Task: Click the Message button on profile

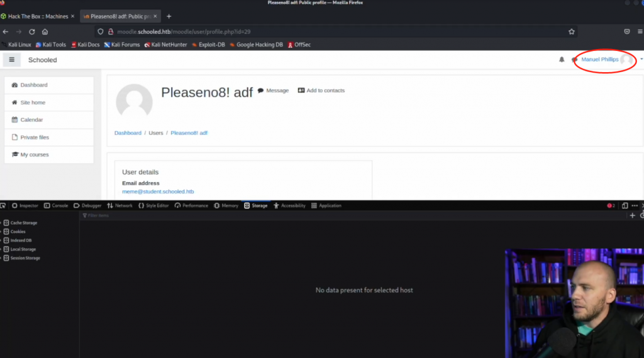Action: 273,90
